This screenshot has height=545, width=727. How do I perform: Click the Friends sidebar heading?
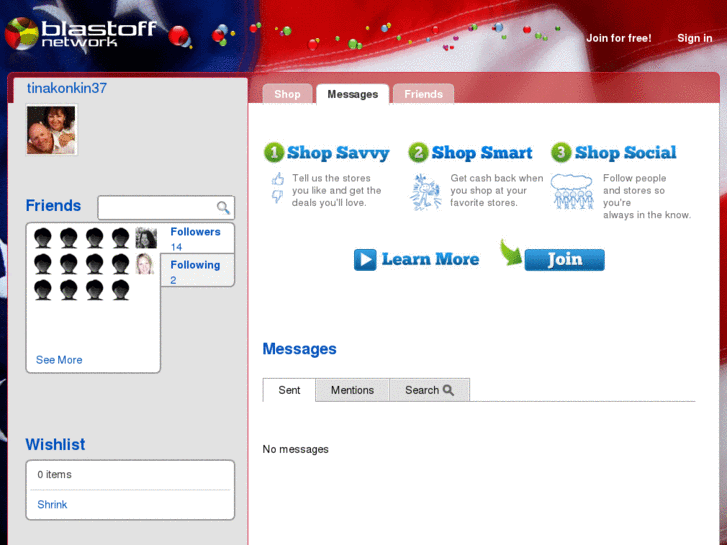53,205
